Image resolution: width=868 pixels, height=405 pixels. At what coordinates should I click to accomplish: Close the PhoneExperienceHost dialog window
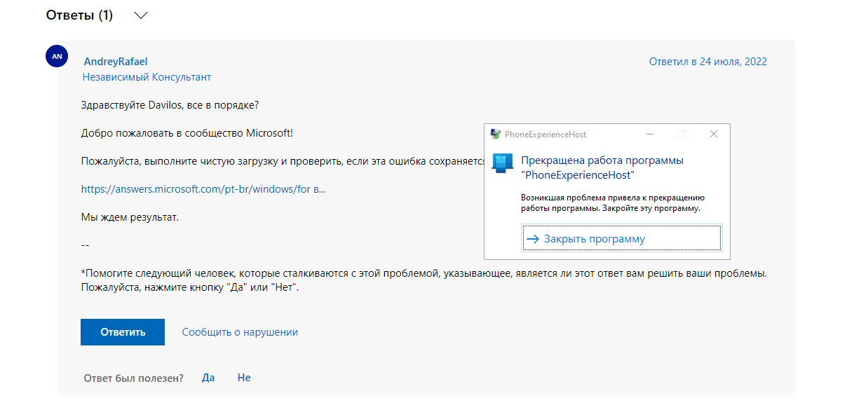(x=714, y=134)
